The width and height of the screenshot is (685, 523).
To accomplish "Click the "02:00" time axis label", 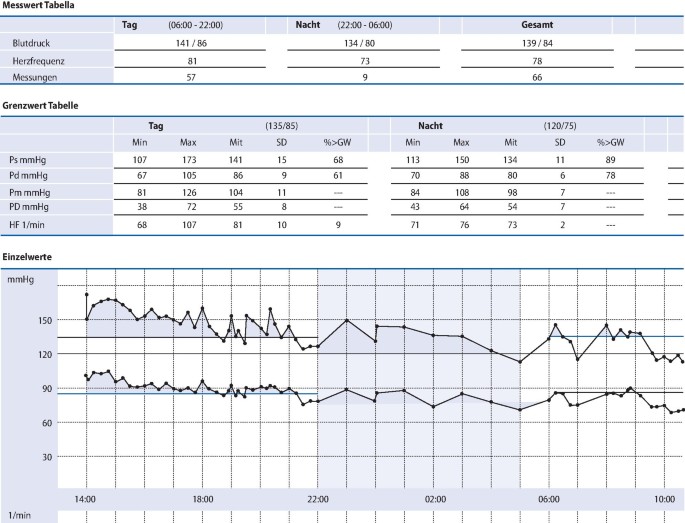I will 436,499.
